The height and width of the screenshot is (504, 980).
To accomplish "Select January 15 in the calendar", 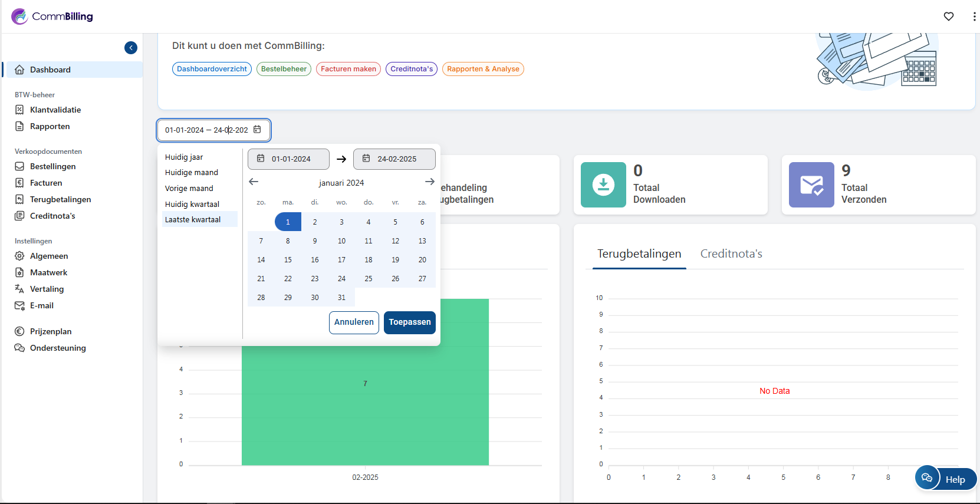I will (x=288, y=260).
